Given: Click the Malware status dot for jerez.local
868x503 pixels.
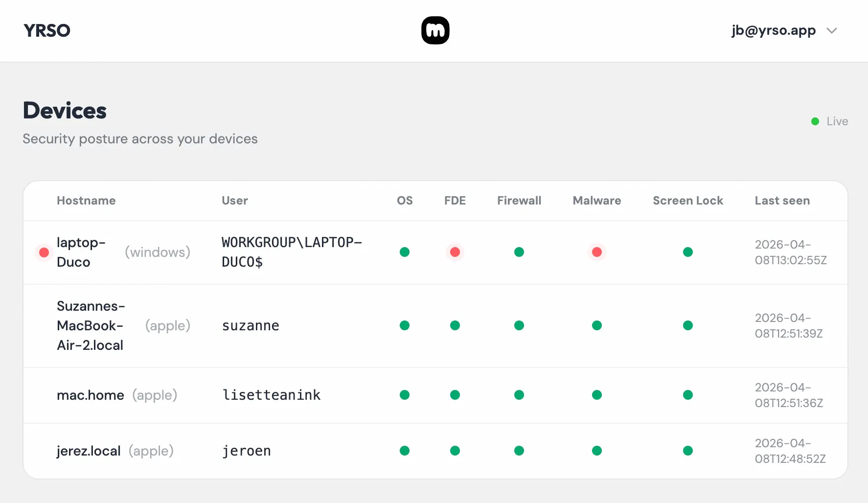Looking at the screenshot, I should (597, 451).
